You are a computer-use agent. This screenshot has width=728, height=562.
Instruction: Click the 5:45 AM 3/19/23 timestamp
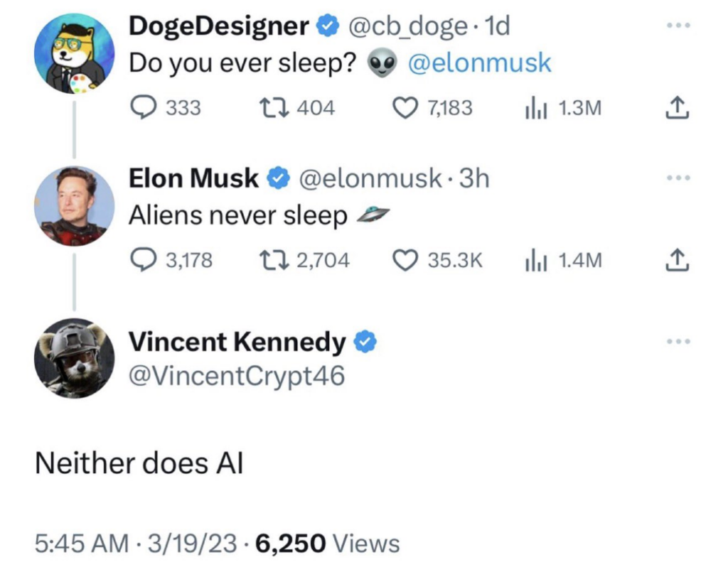pos(135,544)
